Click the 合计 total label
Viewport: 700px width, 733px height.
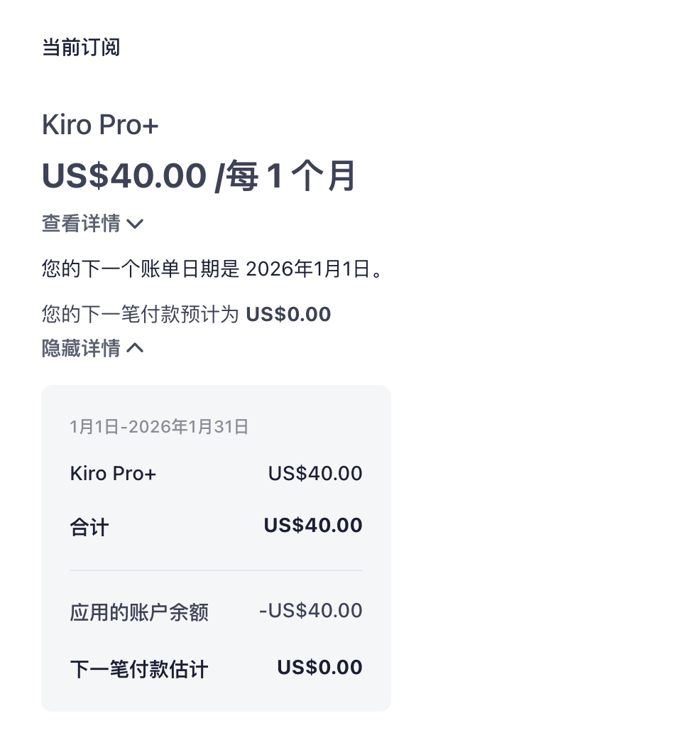click(89, 527)
